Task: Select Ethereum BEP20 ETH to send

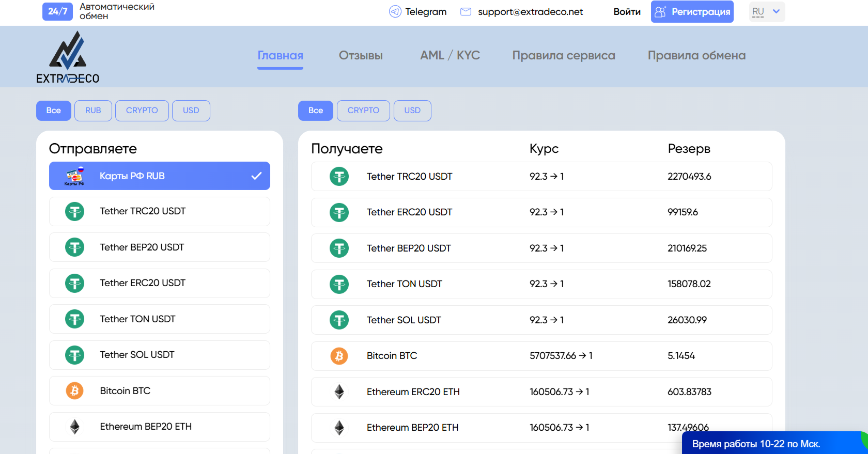Action: (160, 427)
